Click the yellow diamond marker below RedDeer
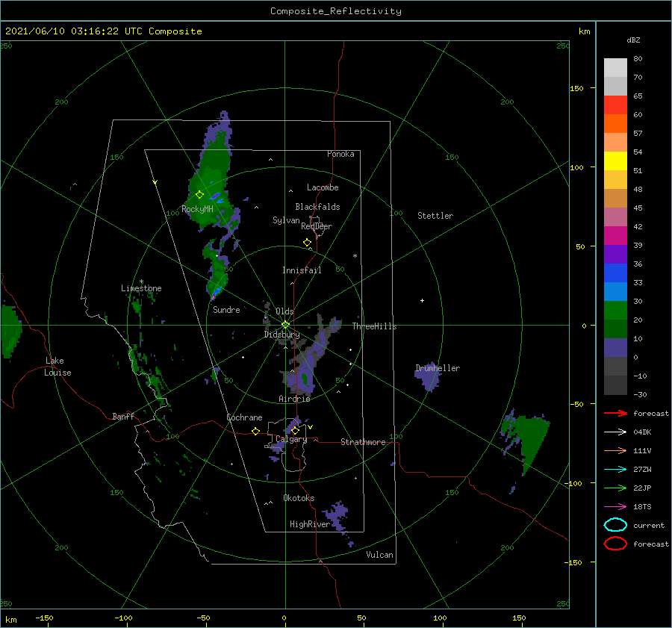Screen dimensions: 672x628 307,243
